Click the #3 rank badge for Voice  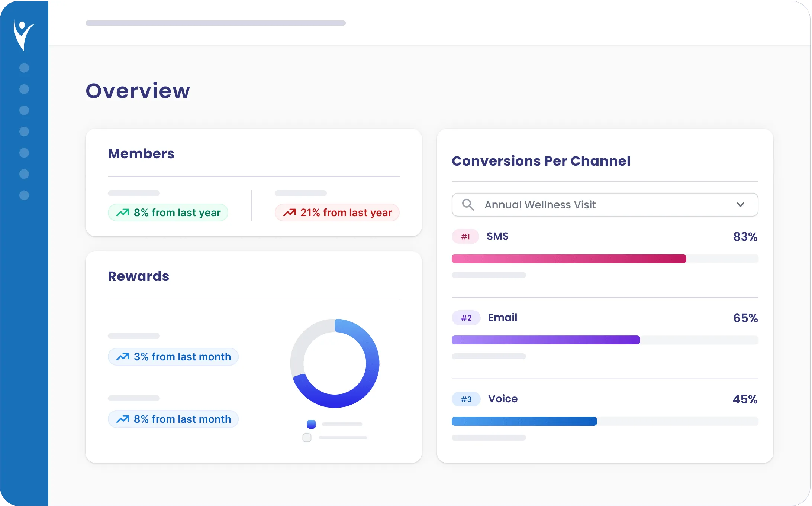click(466, 399)
